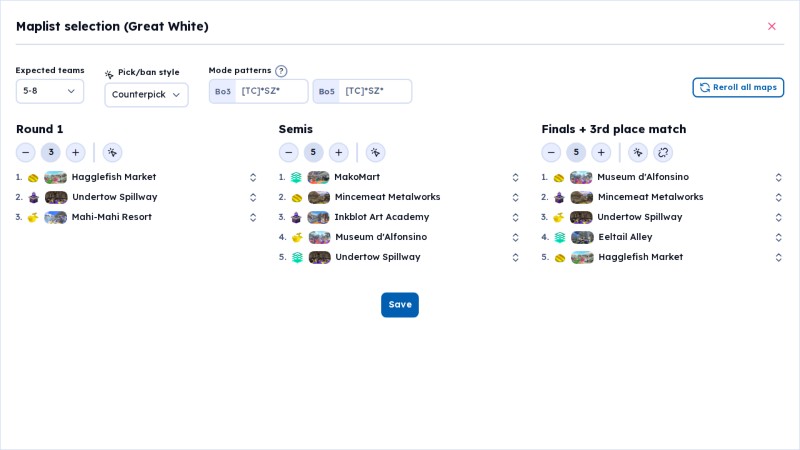Click the Save button

pos(399,305)
